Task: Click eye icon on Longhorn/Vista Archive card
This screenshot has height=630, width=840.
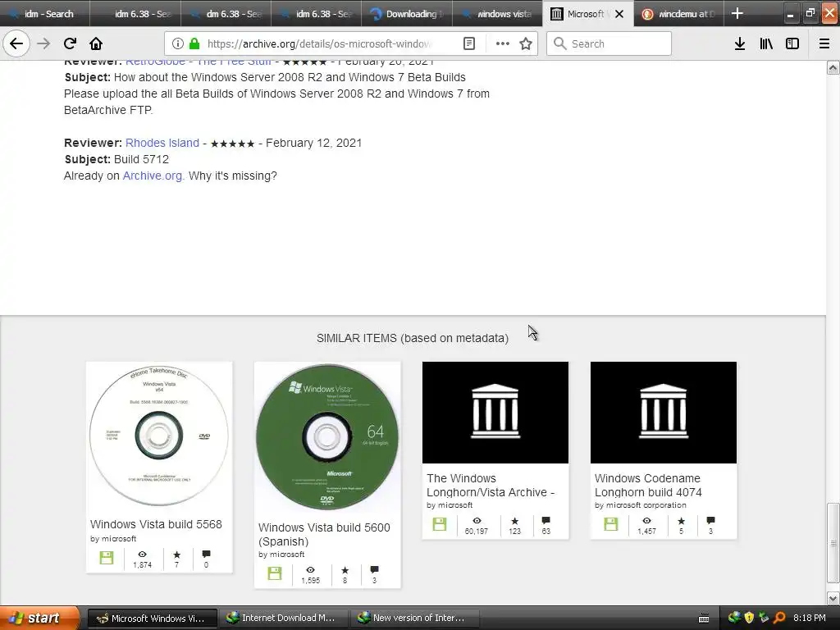Action: coord(477,521)
